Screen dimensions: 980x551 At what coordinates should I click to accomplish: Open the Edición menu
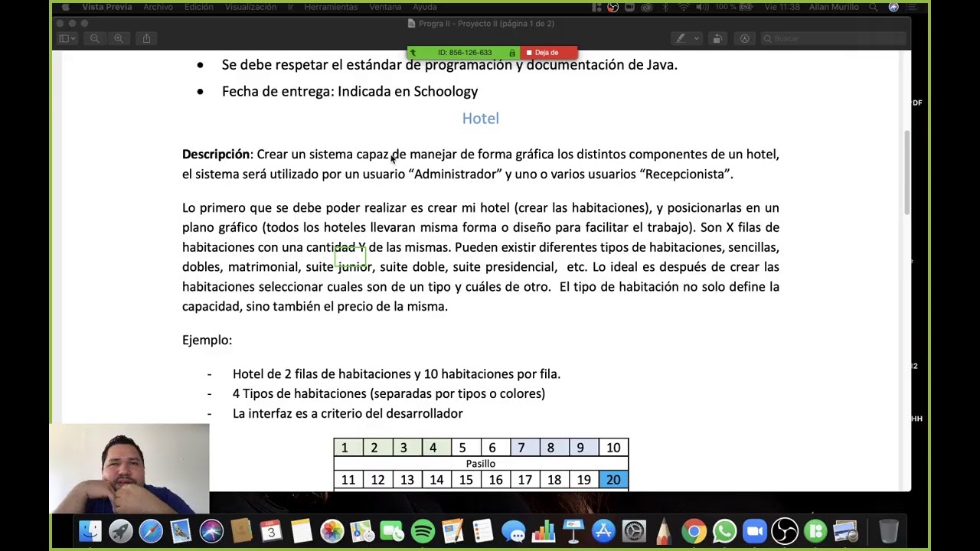199,7
